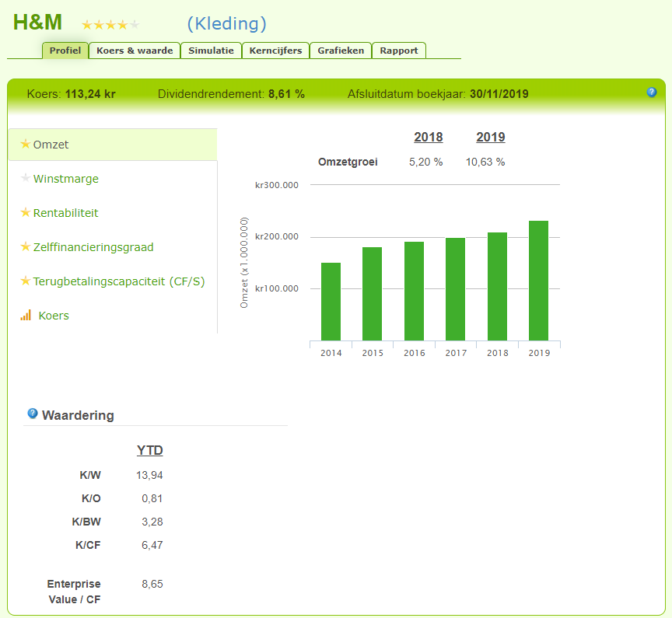Image resolution: width=672 pixels, height=618 pixels.
Task: Click the star icon beside Terugbetalingscapaciteit
Action: 26,281
